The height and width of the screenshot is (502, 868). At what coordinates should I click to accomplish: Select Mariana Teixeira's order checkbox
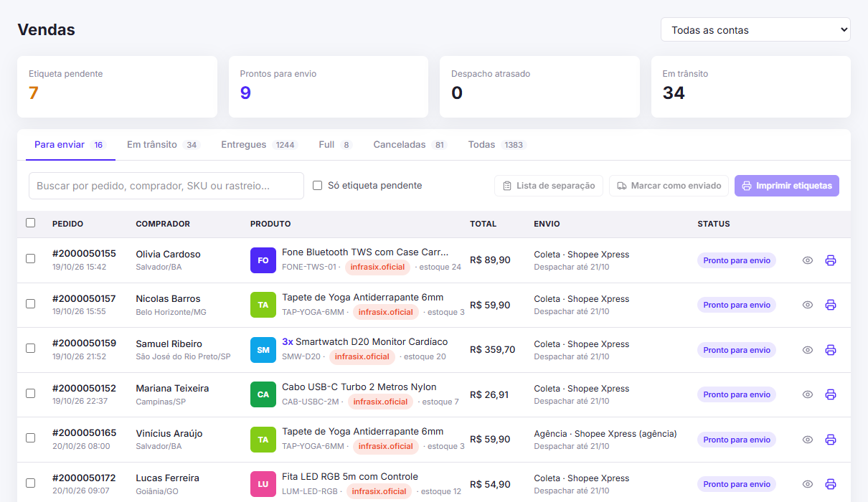click(x=30, y=393)
